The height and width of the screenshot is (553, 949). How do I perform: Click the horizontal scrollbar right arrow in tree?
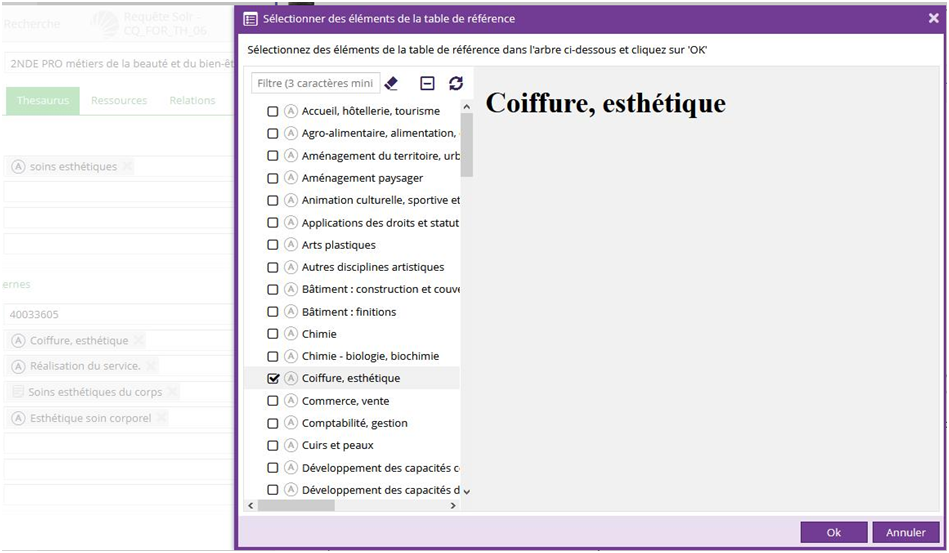coord(453,506)
